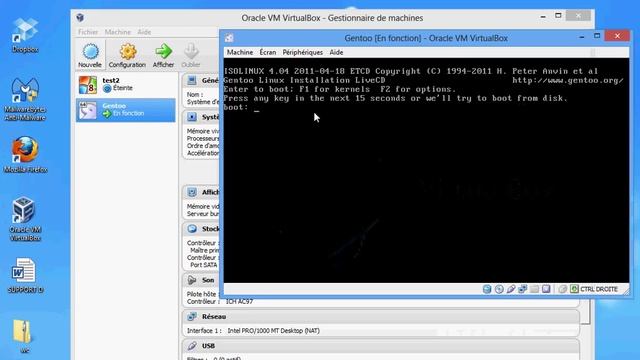The height and width of the screenshot is (360, 640).
Task: Click the display status icon in the Gentoo status bar
Action: click(546, 289)
